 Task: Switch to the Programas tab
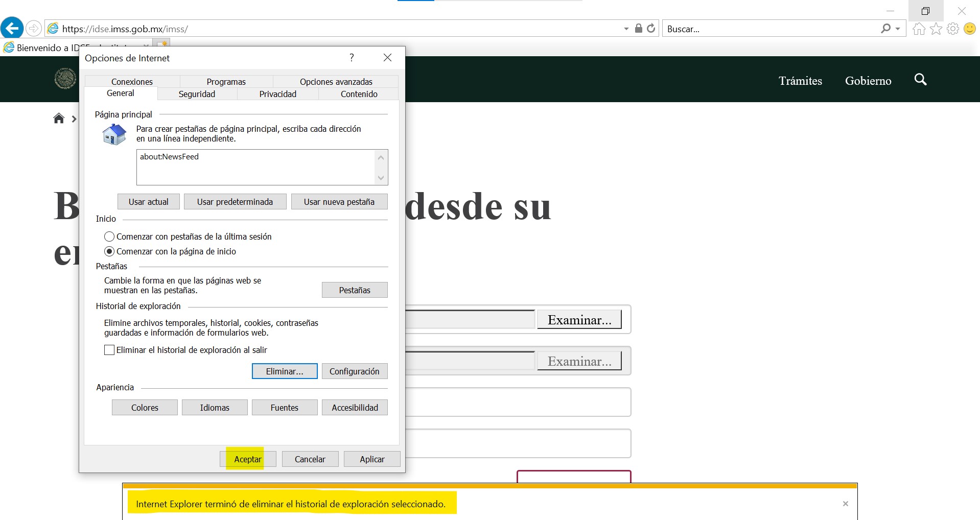(x=226, y=82)
